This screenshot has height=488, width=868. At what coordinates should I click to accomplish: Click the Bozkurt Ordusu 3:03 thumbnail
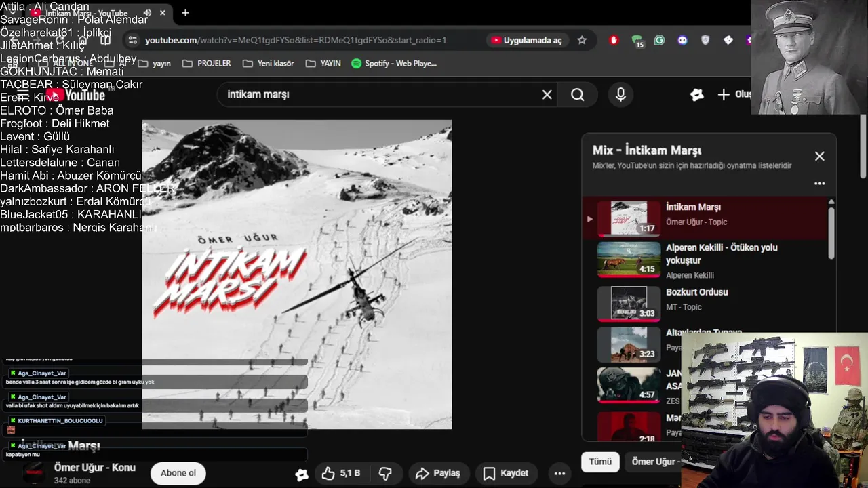pos(629,303)
